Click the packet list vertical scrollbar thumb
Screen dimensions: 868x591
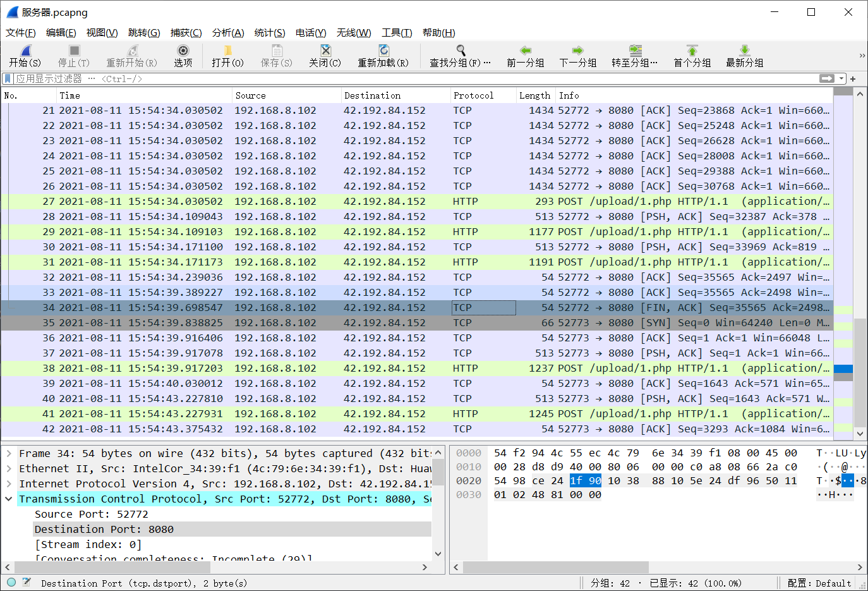point(860,373)
